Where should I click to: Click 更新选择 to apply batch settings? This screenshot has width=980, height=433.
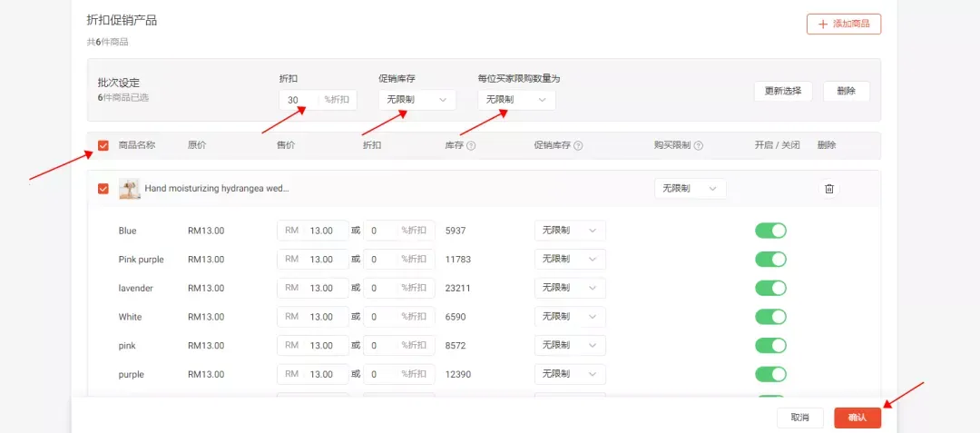(782, 91)
